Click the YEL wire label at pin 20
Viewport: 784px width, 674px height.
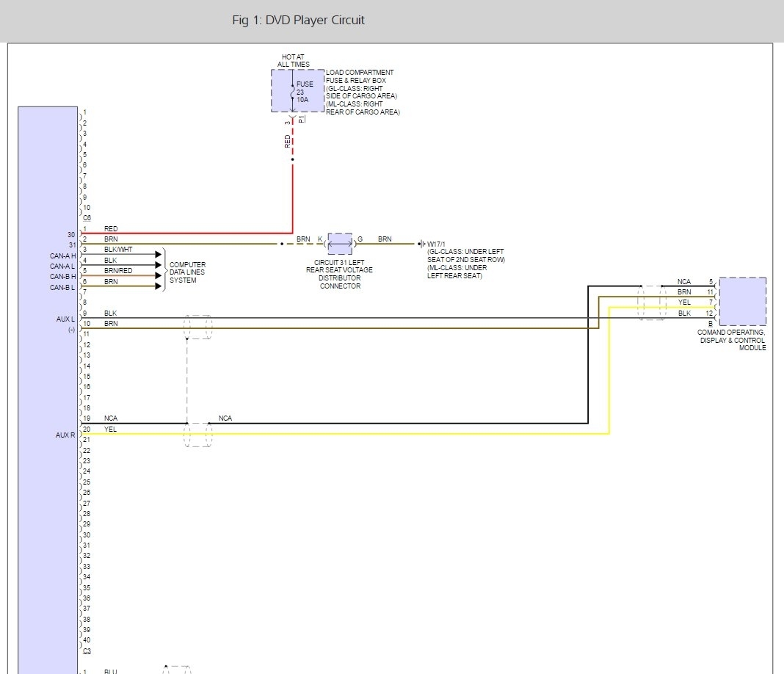coord(110,429)
